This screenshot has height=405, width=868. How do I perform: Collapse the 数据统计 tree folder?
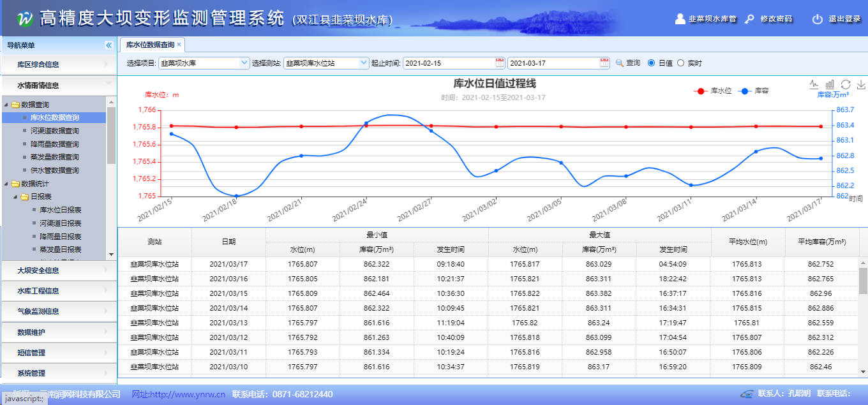point(6,184)
